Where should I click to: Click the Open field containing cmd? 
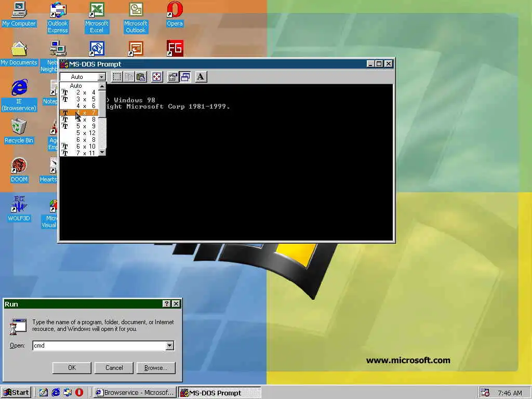pyautogui.click(x=99, y=345)
